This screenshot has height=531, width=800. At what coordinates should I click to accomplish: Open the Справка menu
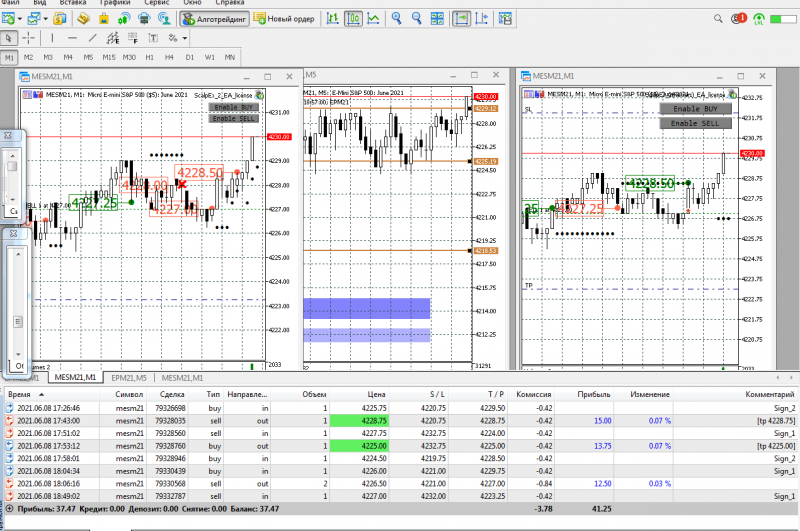point(230,3)
